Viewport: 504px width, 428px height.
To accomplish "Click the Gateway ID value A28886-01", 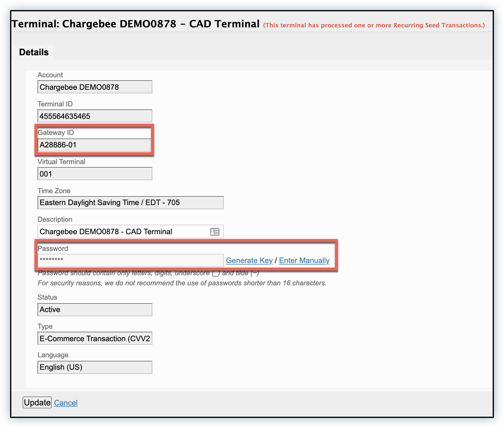I will [x=94, y=145].
